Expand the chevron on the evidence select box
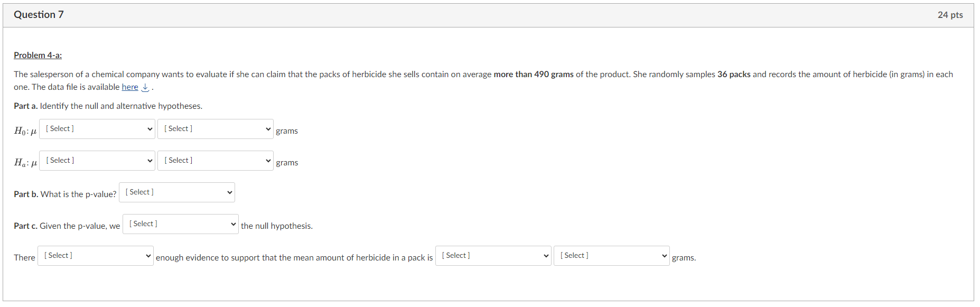 point(149,255)
